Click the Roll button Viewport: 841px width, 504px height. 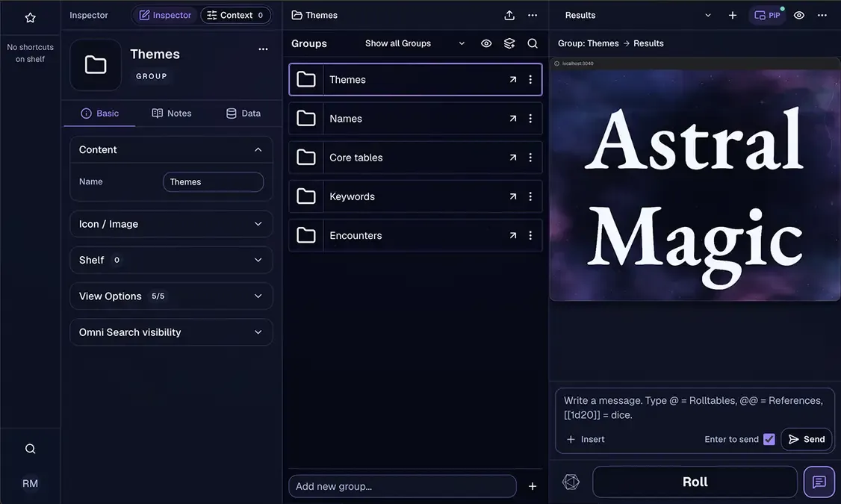point(695,482)
